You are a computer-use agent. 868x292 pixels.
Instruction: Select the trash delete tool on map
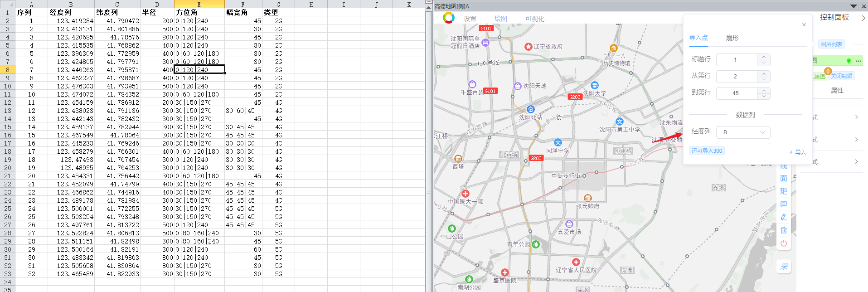784,230
